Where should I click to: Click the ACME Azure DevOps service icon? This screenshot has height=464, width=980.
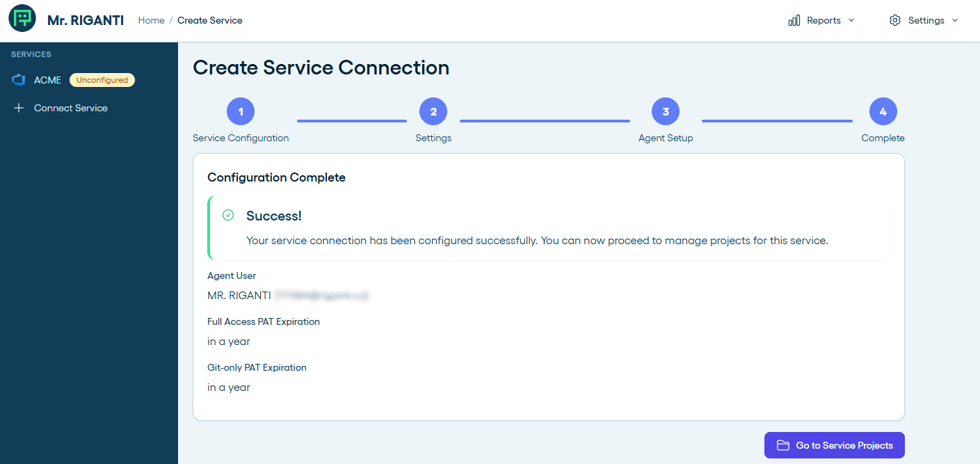(x=19, y=80)
